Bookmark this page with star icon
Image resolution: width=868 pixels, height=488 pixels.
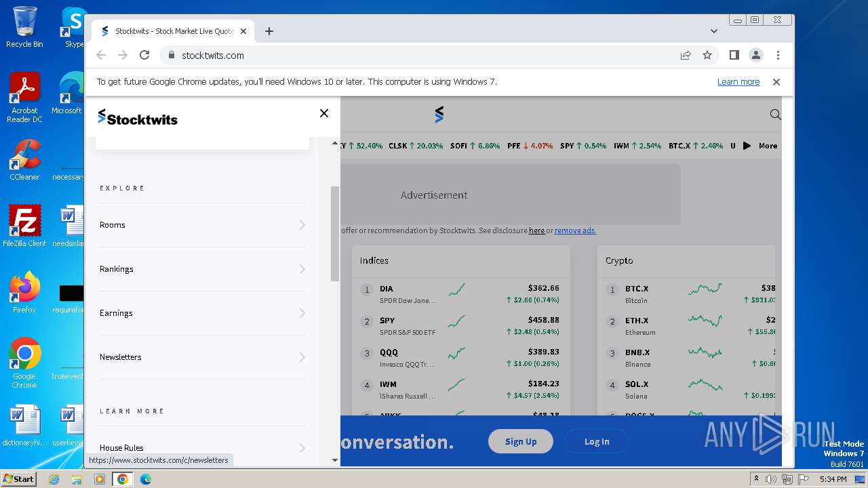(707, 56)
